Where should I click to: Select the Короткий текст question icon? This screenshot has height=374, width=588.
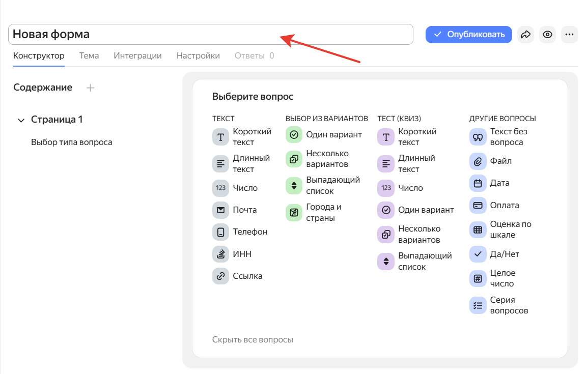[x=220, y=136]
